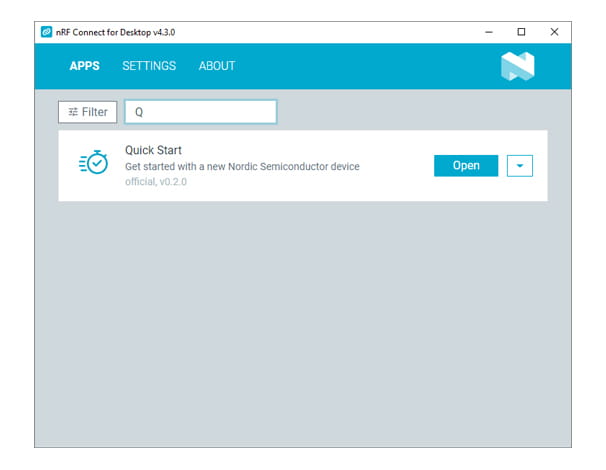The width and height of the screenshot is (606, 470).
Task: Click the Quick Start stopwatch icon
Action: [93, 165]
